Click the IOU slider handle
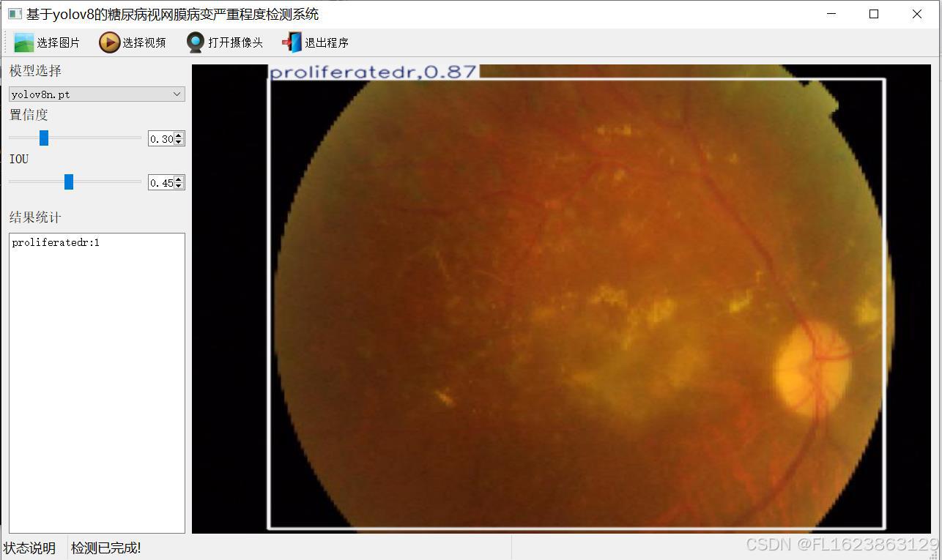 [69, 182]
